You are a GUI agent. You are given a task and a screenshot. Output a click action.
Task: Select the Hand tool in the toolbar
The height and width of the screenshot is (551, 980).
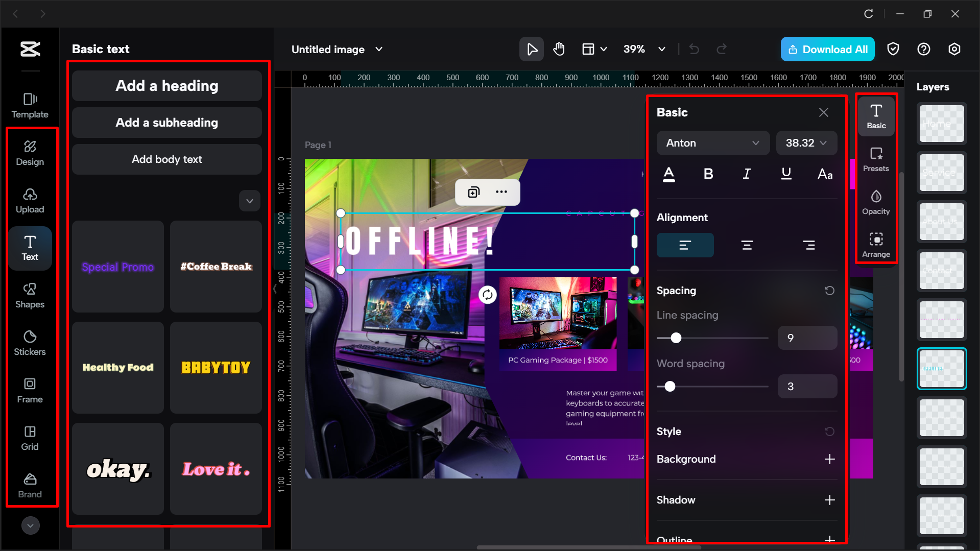tap(559, 49)
